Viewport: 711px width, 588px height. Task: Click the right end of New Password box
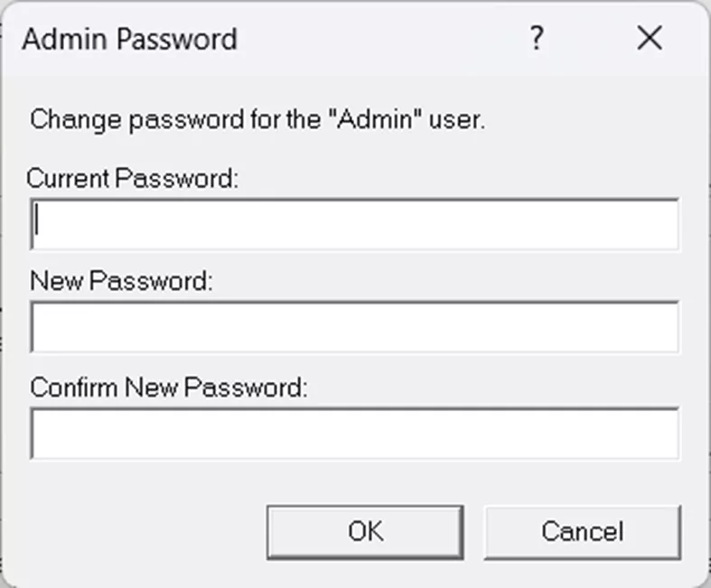coord(664,327)
